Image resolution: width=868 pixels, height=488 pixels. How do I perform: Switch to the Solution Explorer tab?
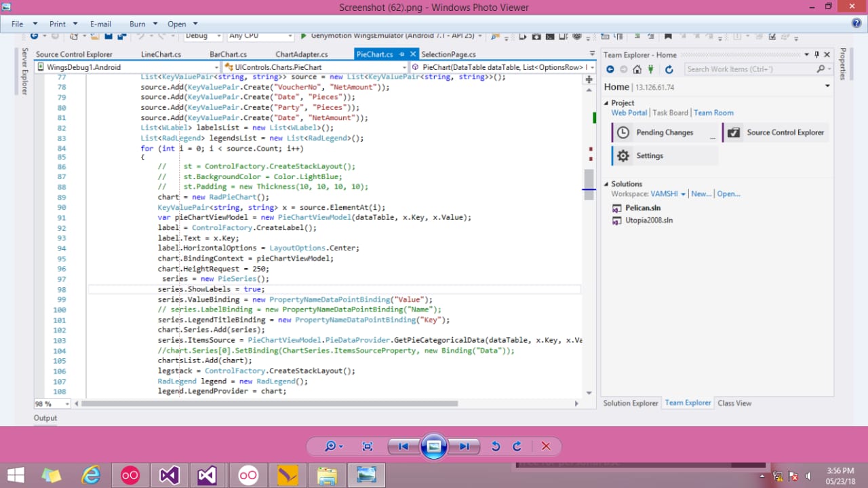click(631, 403)
